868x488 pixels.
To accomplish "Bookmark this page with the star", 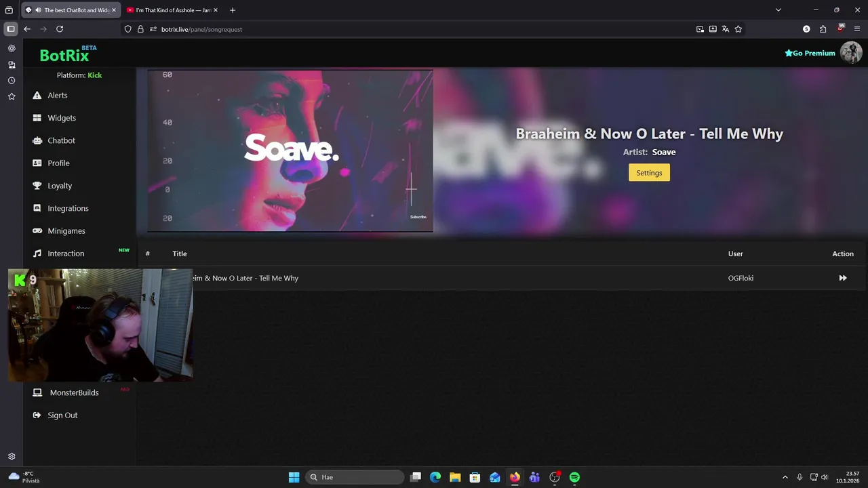I will pos(738,29).
